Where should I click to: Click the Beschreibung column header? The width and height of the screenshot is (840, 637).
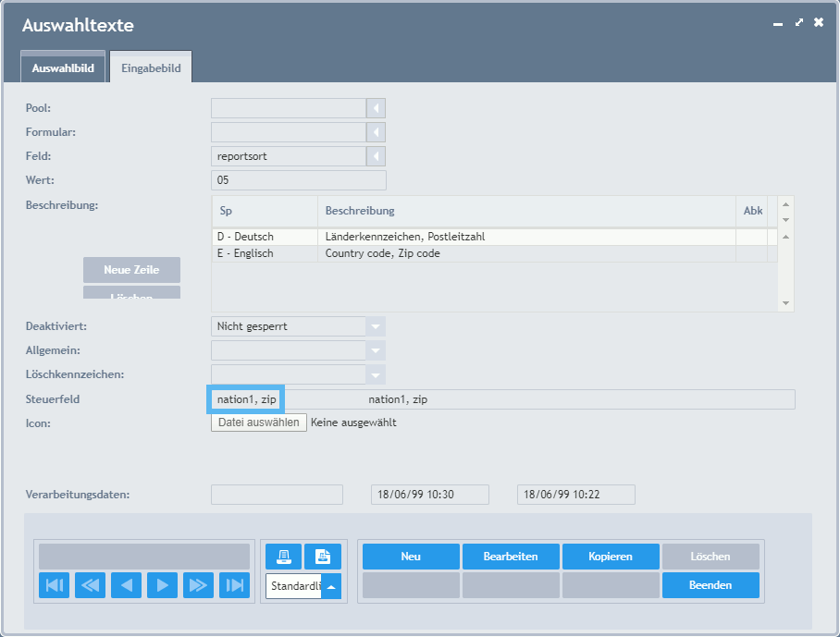[526, 211]
